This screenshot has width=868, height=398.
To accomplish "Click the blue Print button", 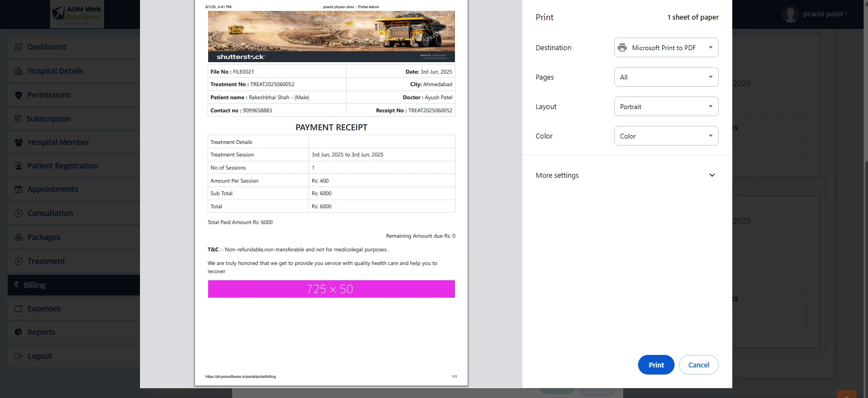I will click(x=656, y=365).
